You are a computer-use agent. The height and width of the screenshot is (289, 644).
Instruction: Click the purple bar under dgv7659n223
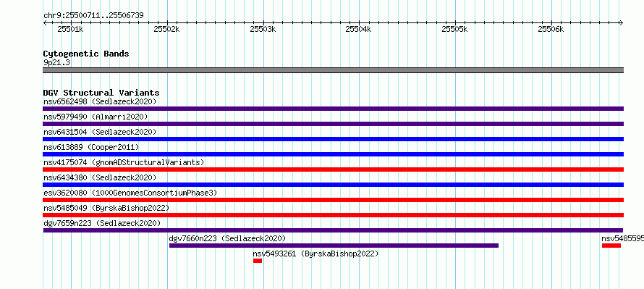click(x=333, y=230)
